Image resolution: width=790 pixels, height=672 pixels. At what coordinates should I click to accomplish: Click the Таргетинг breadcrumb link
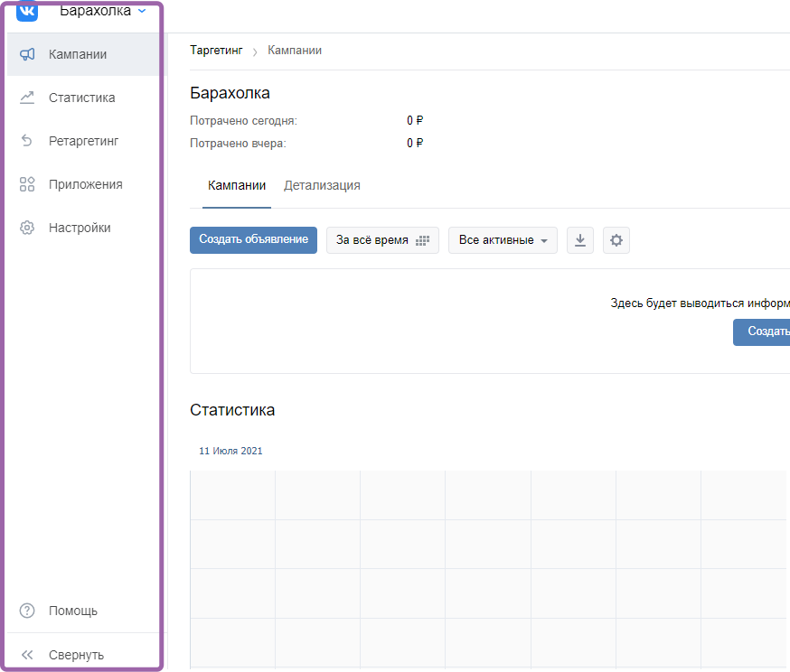click(216, 51)
